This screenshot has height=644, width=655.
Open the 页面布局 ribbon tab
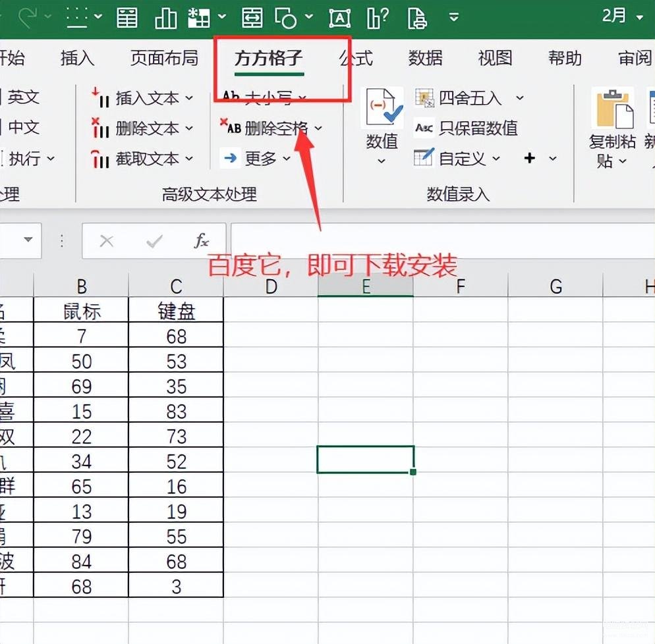click(164, 58)
